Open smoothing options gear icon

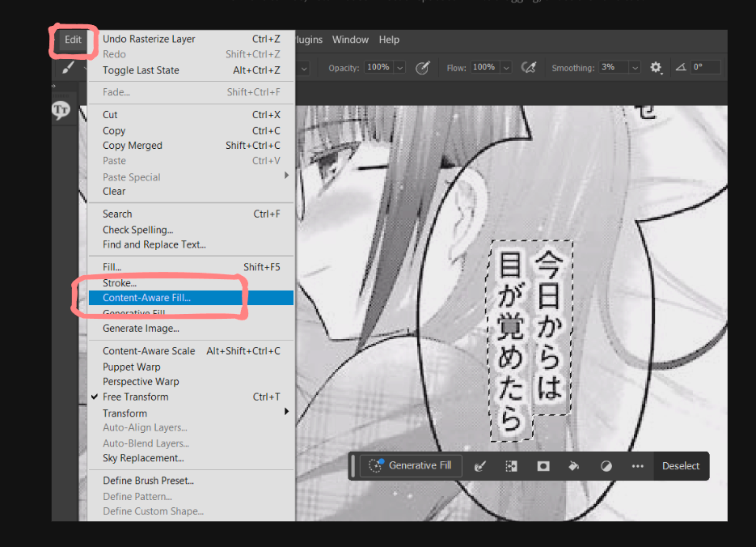click(656, 67)
